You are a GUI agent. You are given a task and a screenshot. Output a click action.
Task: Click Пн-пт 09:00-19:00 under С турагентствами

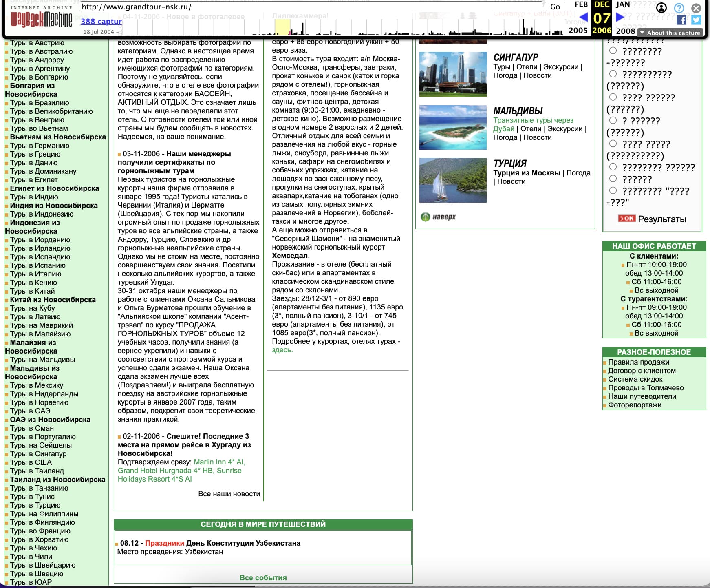657,307
